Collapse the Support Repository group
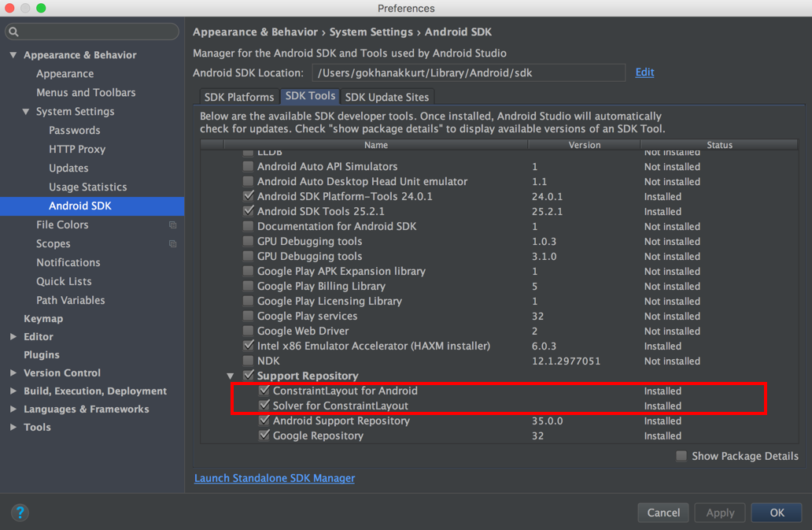The width and height of the screenshot is (812, 530). pos(231,376)
